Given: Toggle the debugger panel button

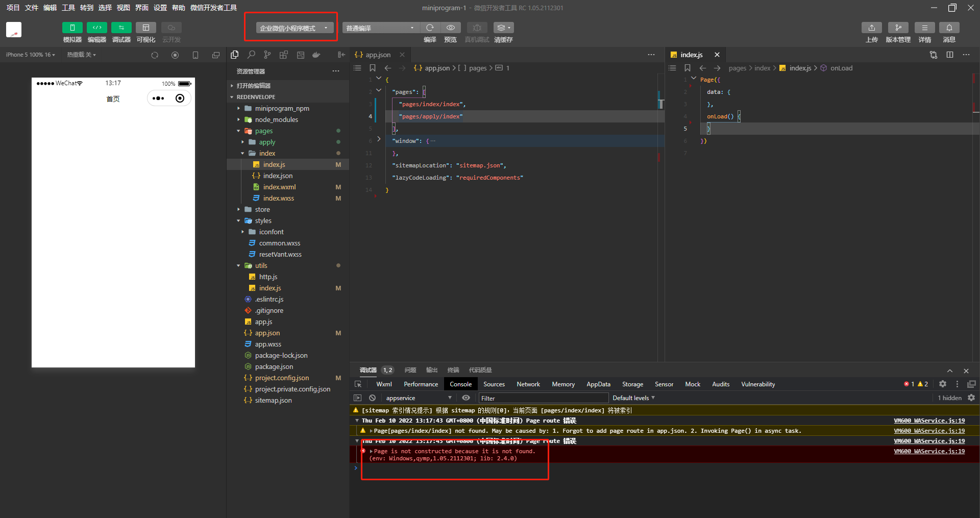Looking at the screenshot, I should (x=121, y=28).
